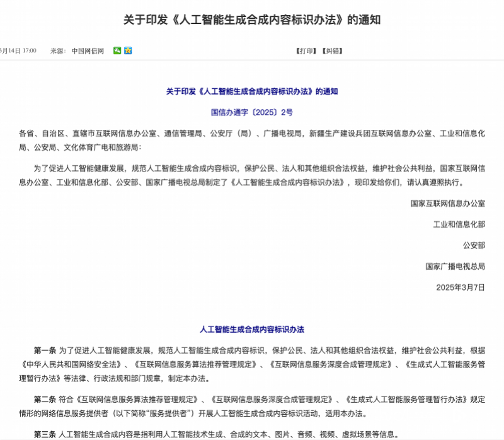Click the paragraph starting 为了促进人工智能健康发展,规范
The height and width of the screenshot is (440, 504).
click(252, 175)
